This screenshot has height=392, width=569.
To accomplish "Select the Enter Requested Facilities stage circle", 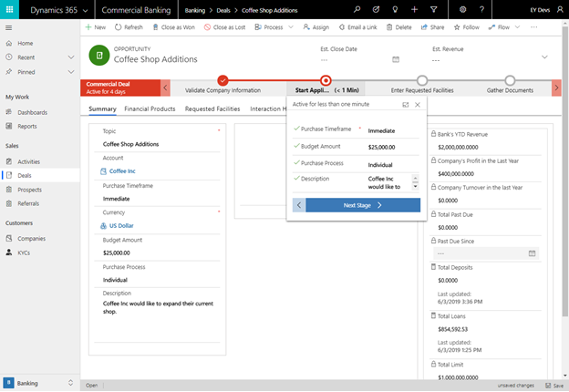I will coord(421,81).
